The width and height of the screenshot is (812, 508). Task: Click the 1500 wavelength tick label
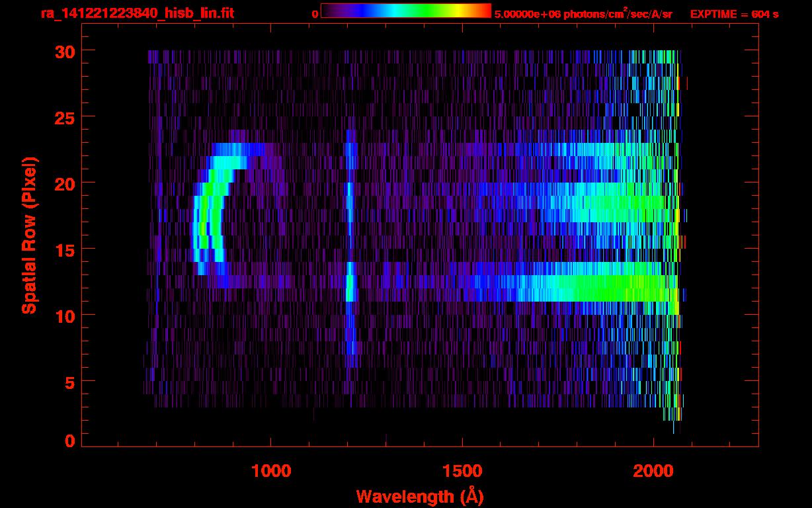[462, 471]
